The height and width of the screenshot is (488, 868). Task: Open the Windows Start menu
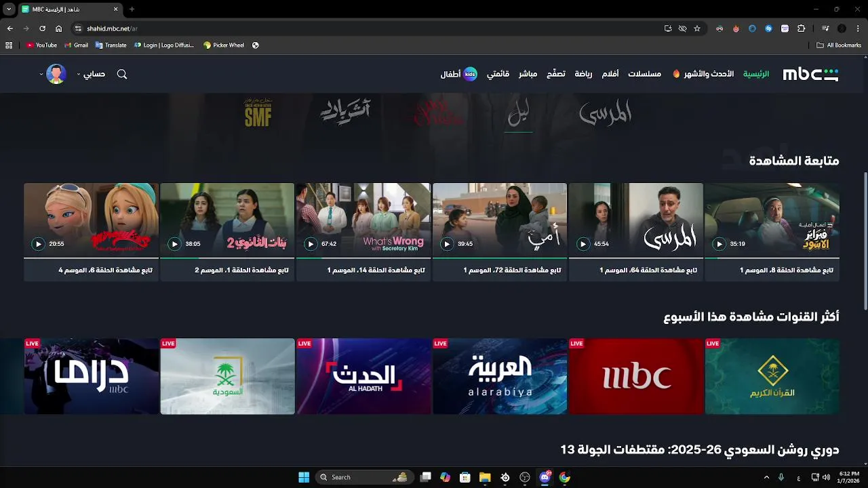coord(304,477)
